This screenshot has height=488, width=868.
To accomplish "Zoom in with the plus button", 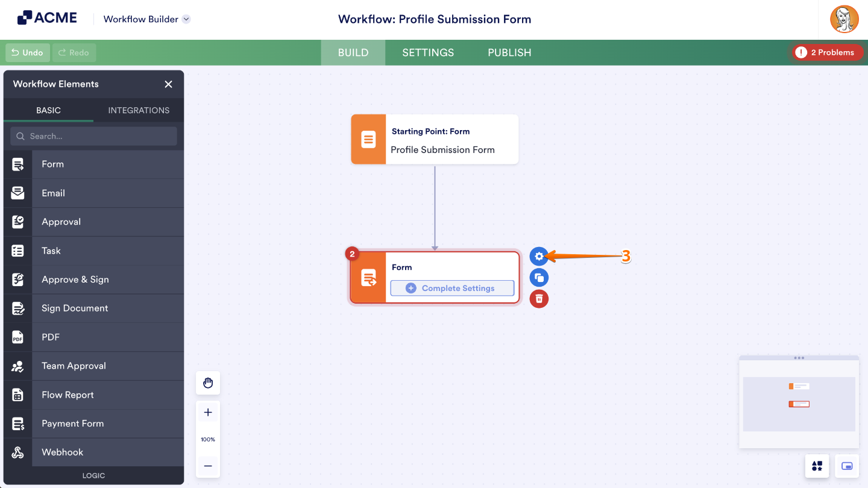I will tap(208, 413).
